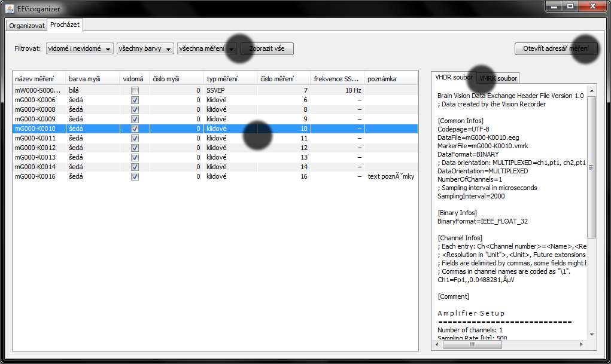611x364 pixels.
Task: Click the 'vidomá' column header
Action: [x=135, y=79]
